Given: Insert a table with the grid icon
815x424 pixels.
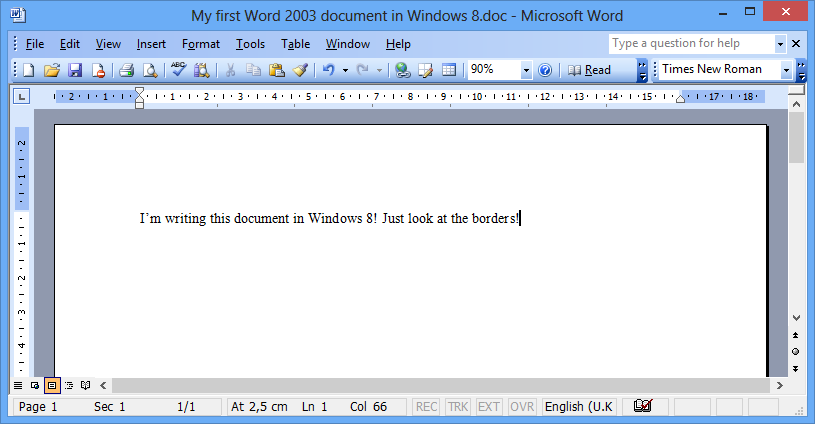Looking at the screenshot, I should 449,70.
